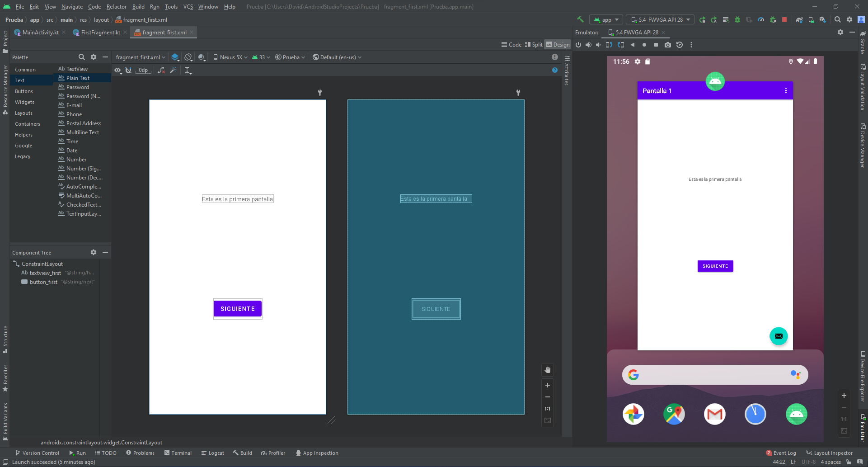Take emulator screenshot with camera icon

pyautogui.click(x=668, y=45)
